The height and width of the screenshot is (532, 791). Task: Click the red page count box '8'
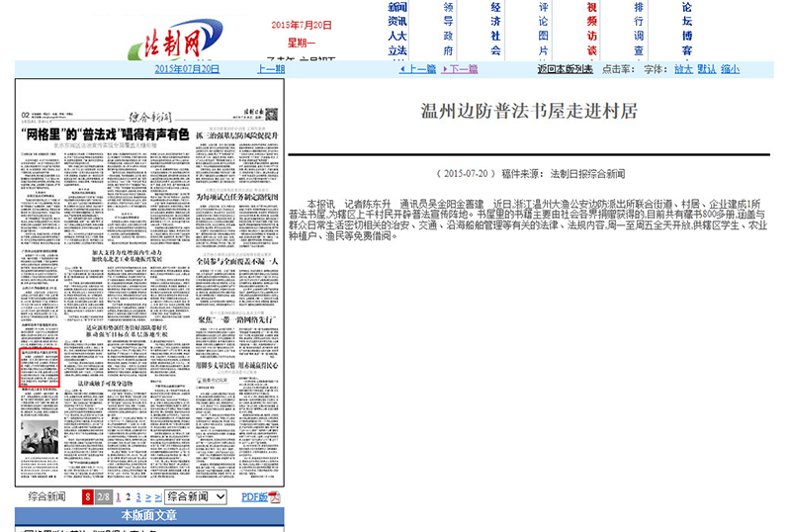click(x=88, y=497)
